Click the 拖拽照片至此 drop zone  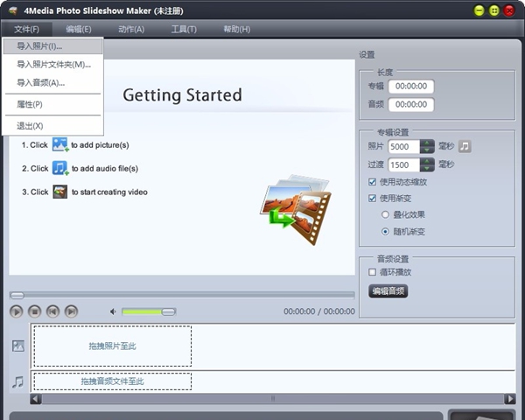(113, 346)
